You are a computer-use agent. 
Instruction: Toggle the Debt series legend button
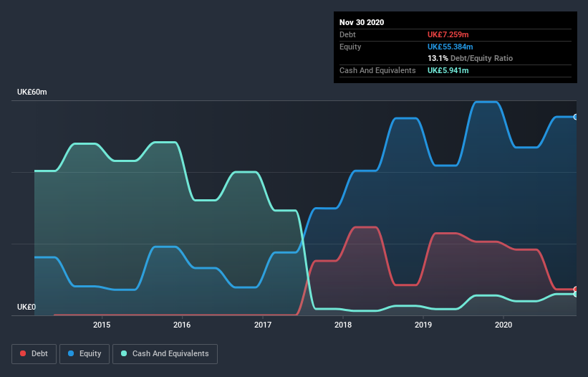(x=34, y=354)
